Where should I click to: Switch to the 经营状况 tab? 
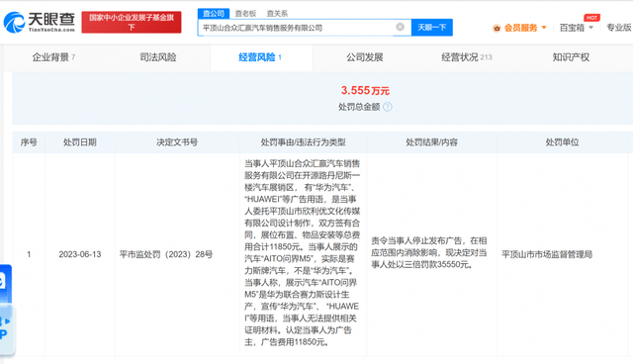pos(466,57)
